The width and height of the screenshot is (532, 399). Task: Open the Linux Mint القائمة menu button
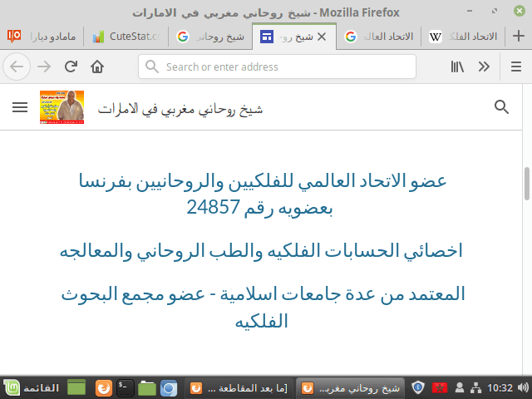tap(32, 387)
